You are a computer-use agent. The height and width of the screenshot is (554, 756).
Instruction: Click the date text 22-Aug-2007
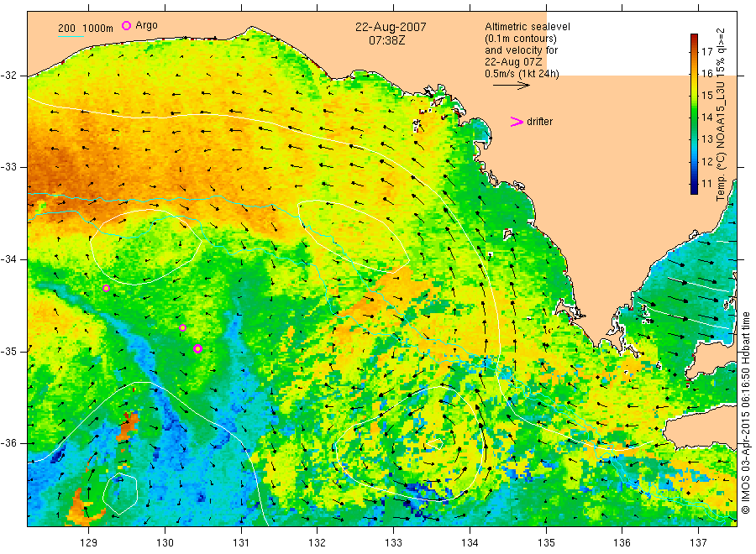[391, 27]
